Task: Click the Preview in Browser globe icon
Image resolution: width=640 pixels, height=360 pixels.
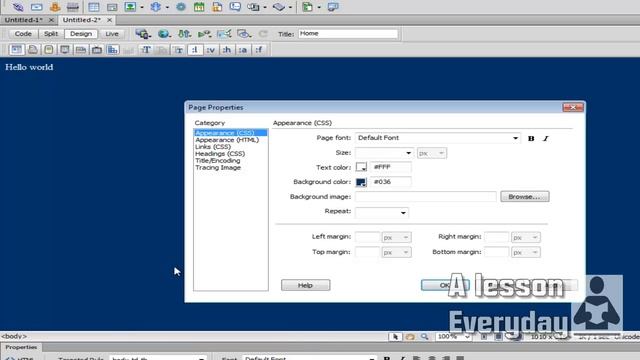Action: 164,34
